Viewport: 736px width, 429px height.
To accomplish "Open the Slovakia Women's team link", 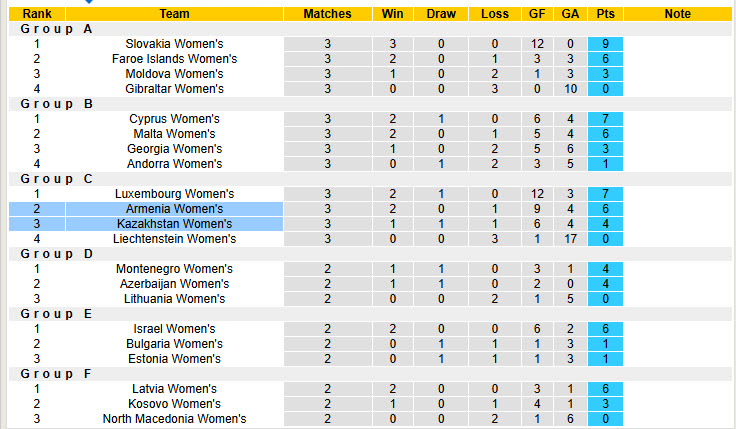I will coord(174,44).
